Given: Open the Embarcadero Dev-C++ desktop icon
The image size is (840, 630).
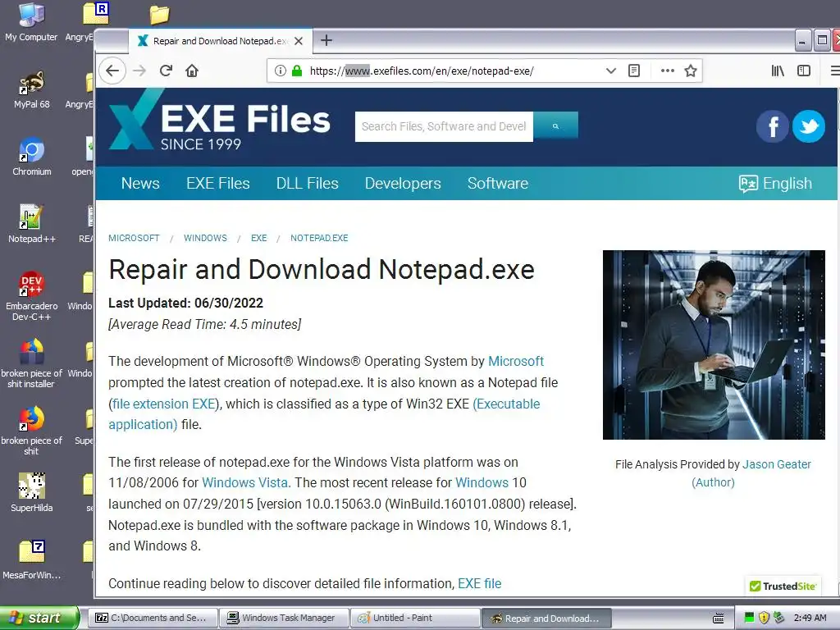Looking at the screenshot, I should pos(31,295).
